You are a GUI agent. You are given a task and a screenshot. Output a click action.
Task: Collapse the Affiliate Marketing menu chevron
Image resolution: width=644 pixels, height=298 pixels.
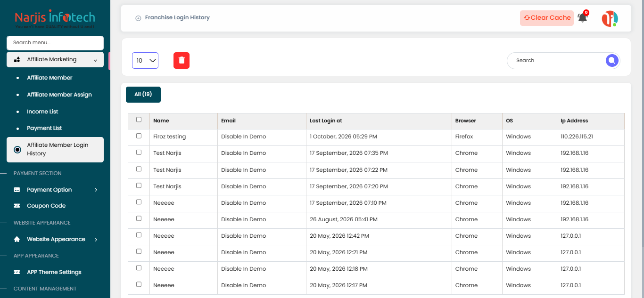(95, 60)
